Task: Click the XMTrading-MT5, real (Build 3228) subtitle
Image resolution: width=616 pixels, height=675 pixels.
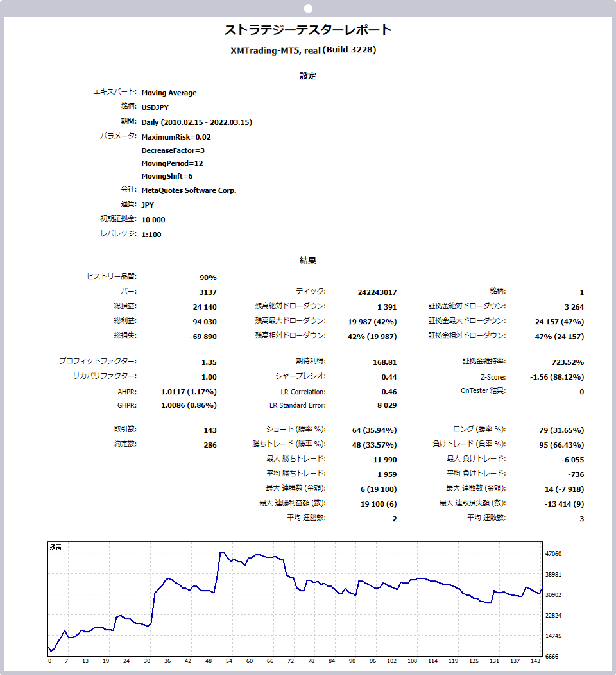Action: (303, 50)
